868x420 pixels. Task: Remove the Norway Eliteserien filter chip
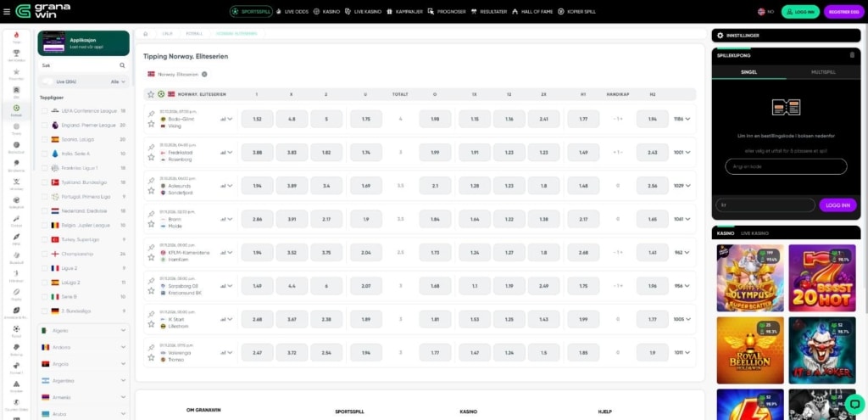204,75
